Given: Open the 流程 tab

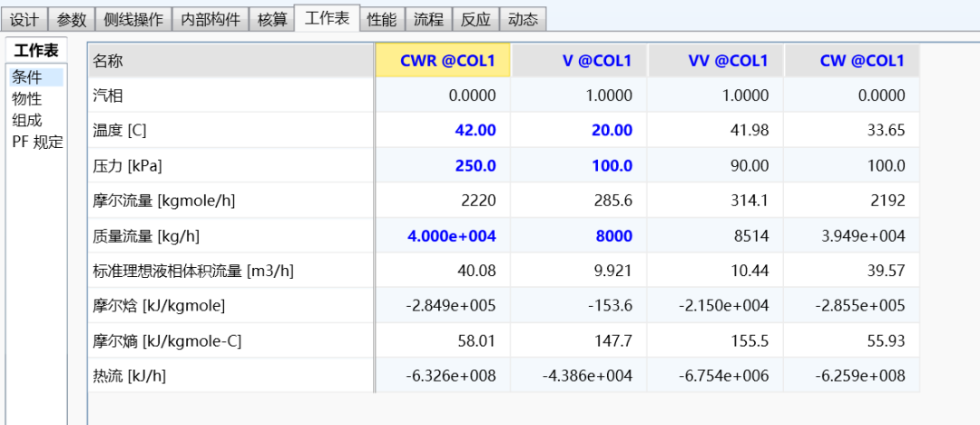Looking at the screenshot, I should [x=428, y=19].
